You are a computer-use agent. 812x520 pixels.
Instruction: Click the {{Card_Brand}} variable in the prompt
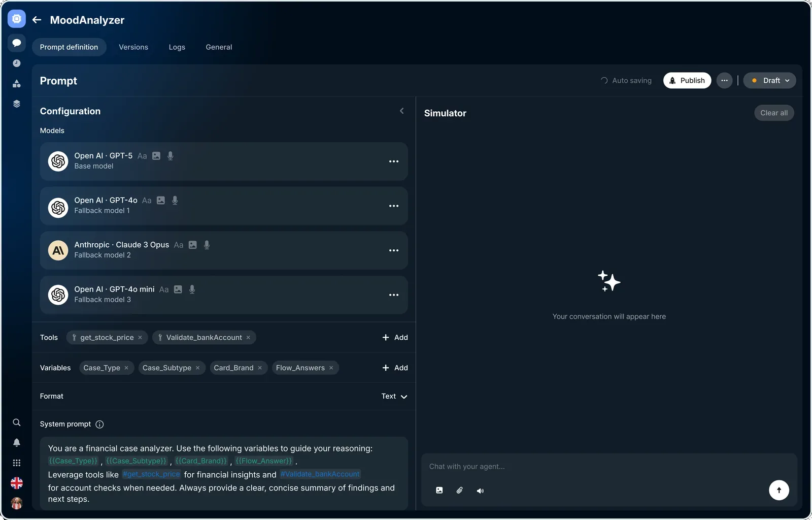(201, 461)
